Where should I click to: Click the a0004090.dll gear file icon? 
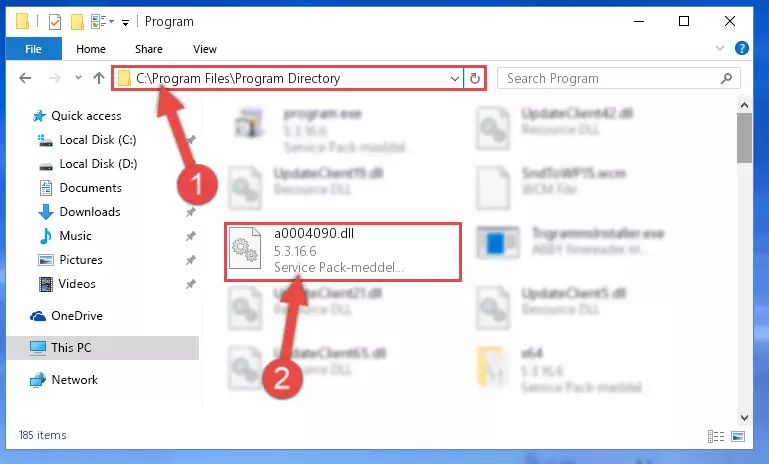click(245, 248)
